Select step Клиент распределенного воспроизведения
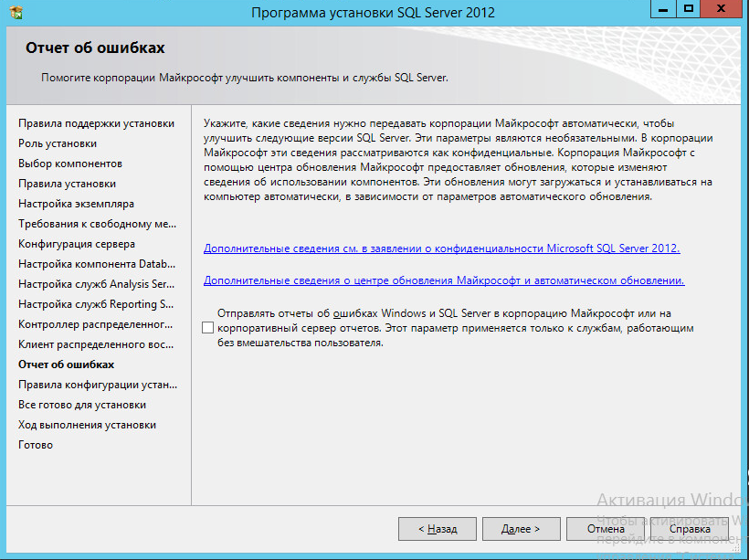 tap(96, 344)
